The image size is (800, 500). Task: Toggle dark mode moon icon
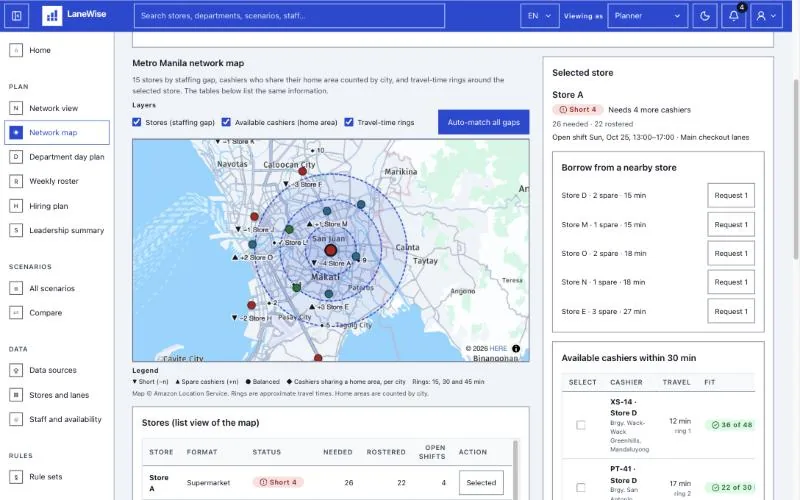[705, 16]
